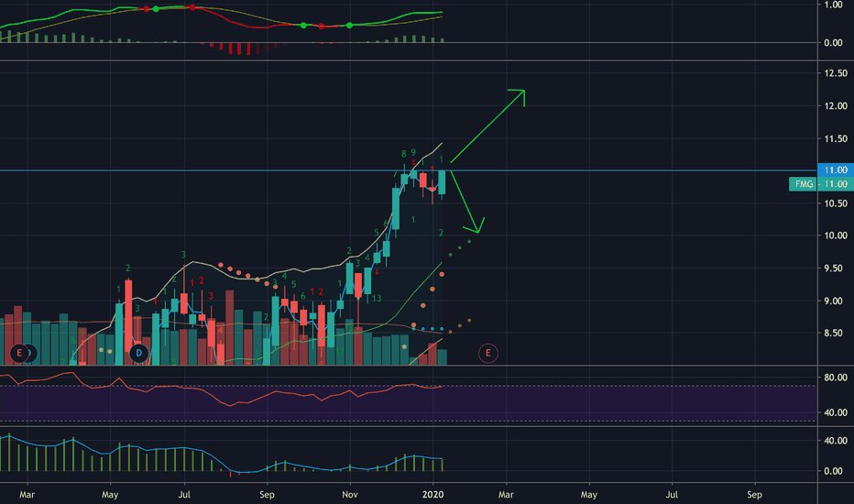This screenshot has width=854, height=504.
Task: Click the May label following 2020
Action: click(589, 494)
